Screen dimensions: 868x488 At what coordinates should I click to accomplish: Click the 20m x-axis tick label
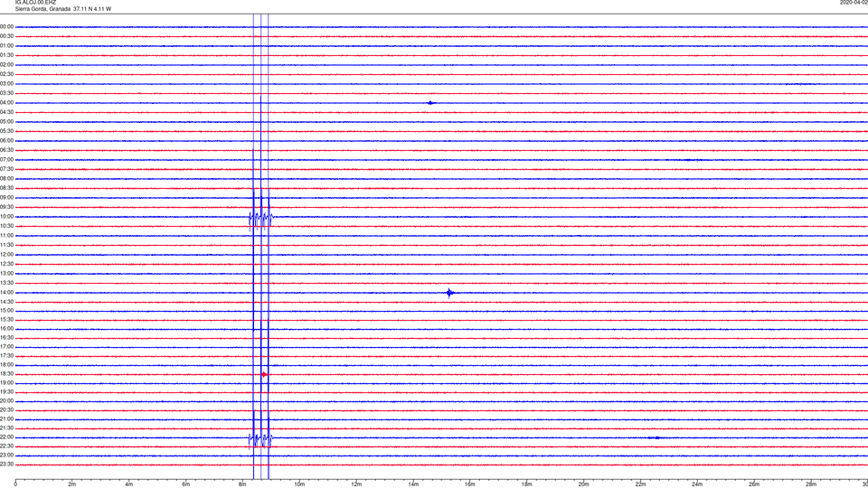click(583, 484)
